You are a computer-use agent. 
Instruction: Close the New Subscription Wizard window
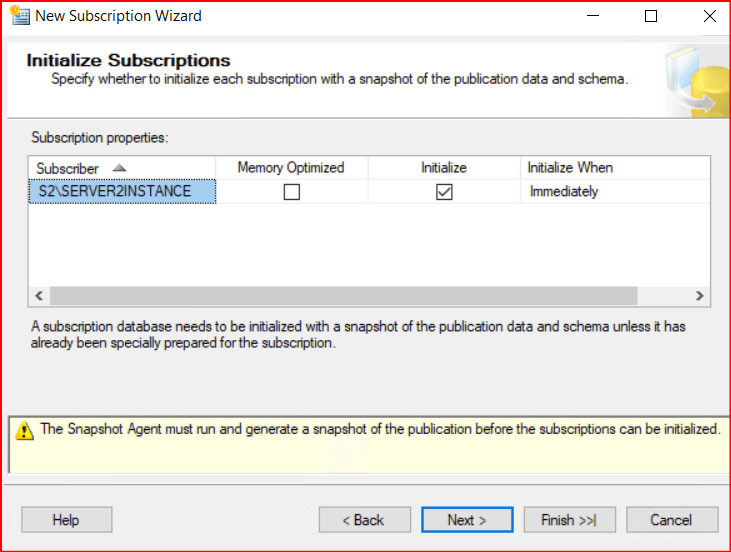(x=709, y=16)
